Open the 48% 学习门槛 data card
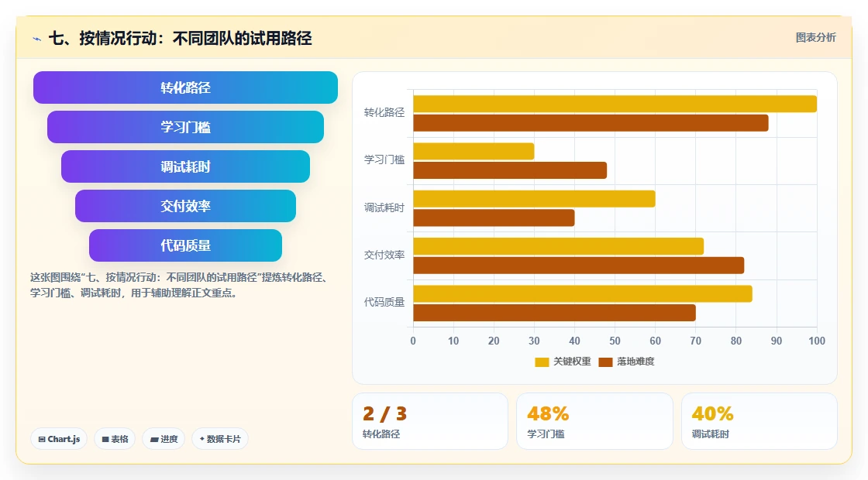This screenshot has height=480, width=868. 594,421
